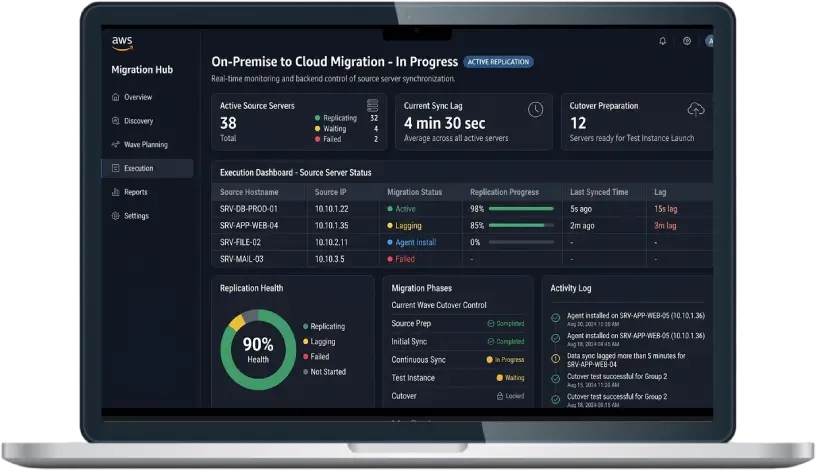816x470 pixels.
Task: Click the server stack icon in Active Source Servers
Action: (x=373, y=105)
